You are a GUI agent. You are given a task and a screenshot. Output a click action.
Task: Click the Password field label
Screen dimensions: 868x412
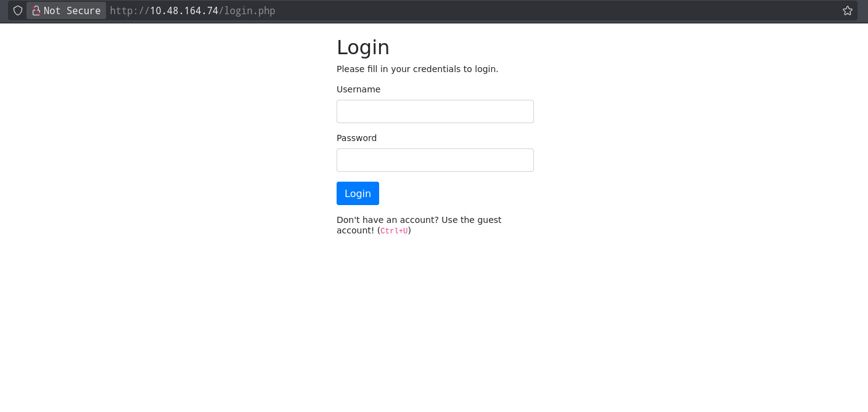[x=356, y=138]
